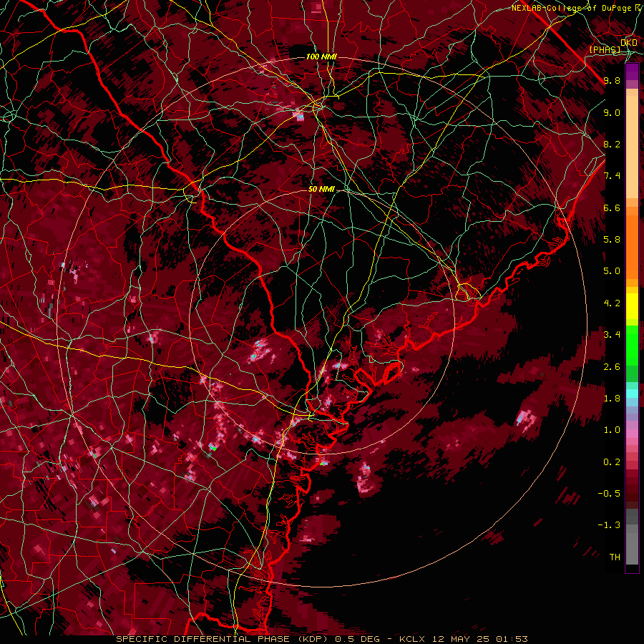Viewport: 644px width, 644px height.
Task: Click the -0.5 value on color scale
Action: click(609, 494)
